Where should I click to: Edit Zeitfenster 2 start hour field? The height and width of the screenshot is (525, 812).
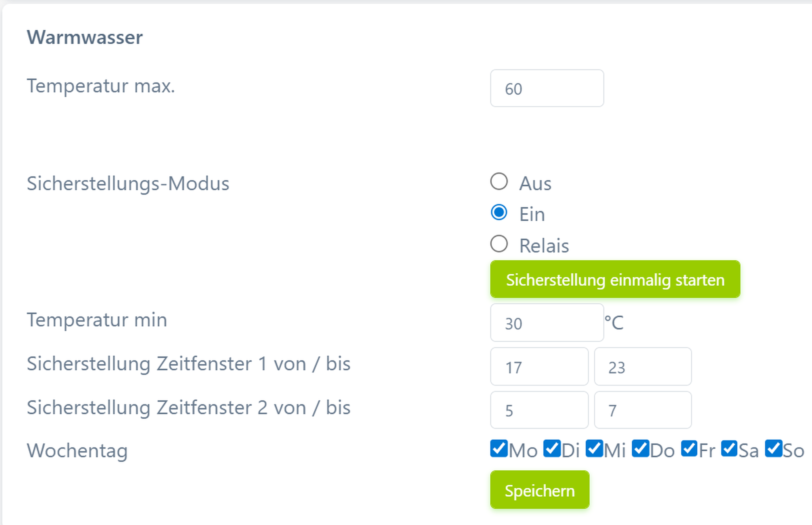(x=539, y=410)
